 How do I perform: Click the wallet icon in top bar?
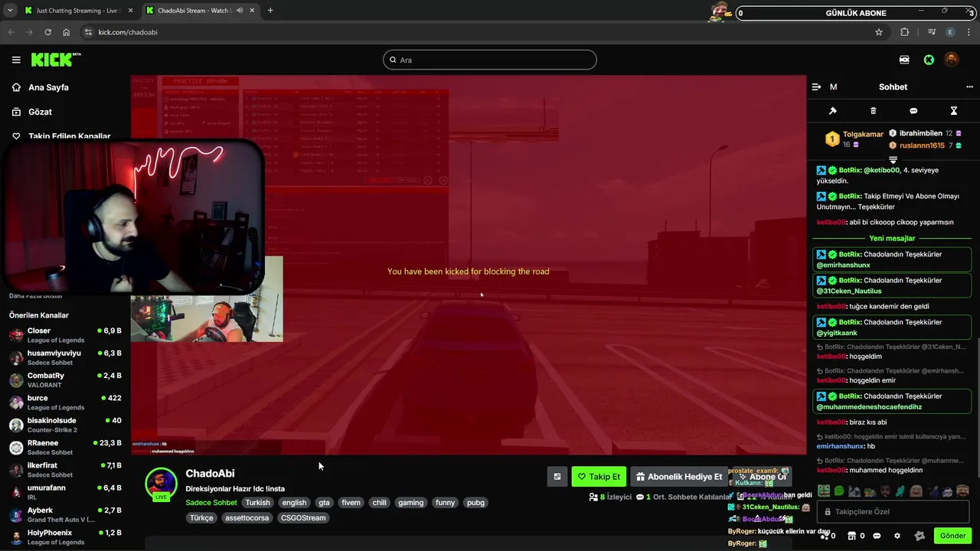[904, 60]
